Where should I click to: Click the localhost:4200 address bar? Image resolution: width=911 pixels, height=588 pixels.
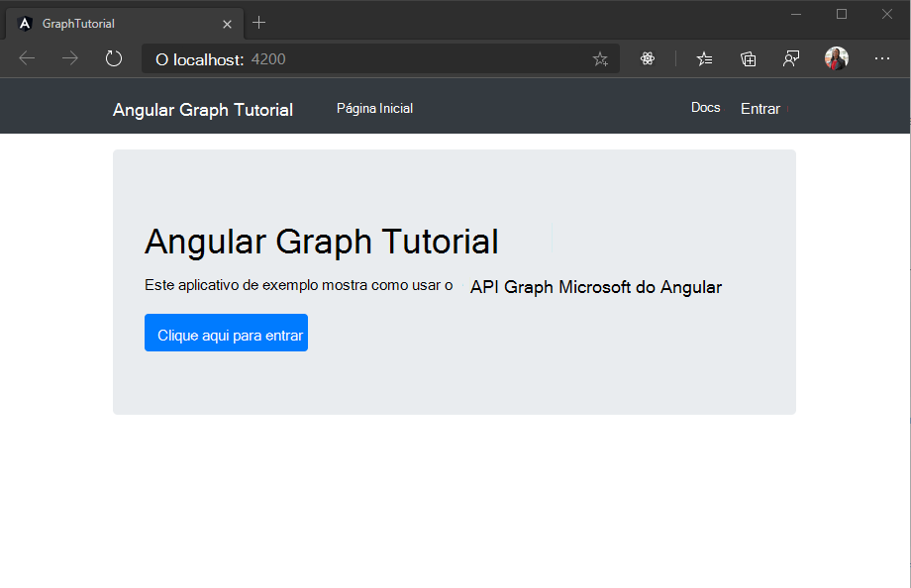click(x=380, y=58)
